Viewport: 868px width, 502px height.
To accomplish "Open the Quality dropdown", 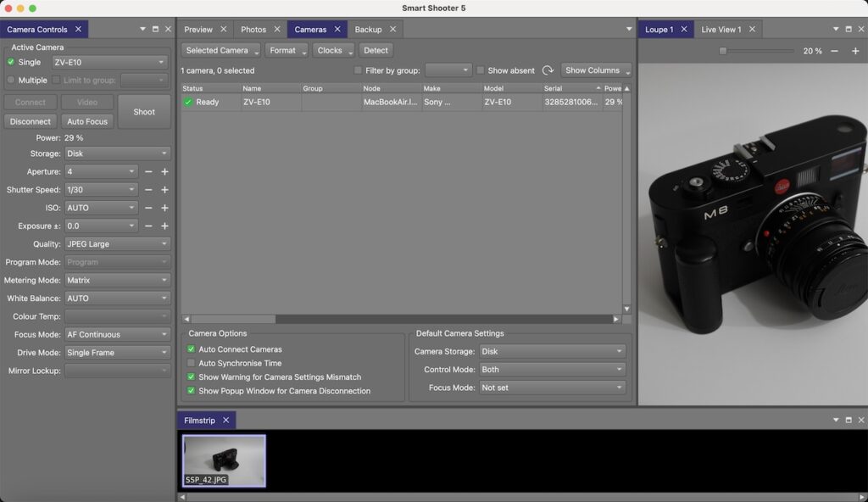I will [117, 244].
